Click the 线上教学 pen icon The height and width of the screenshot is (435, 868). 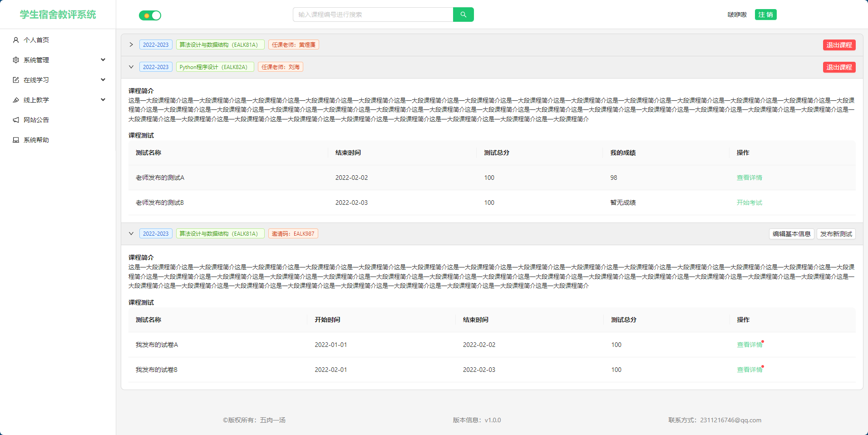[16, 100]
